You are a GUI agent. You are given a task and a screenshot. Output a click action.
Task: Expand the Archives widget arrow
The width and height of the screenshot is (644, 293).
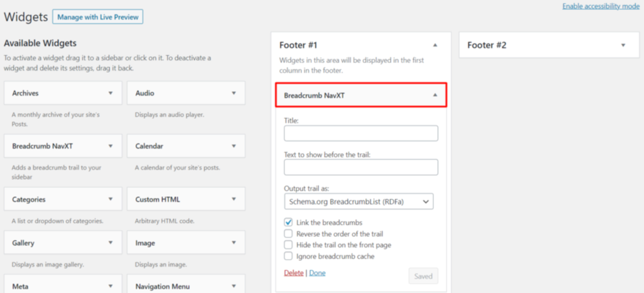pyautogui.click(x=111, y=93)
